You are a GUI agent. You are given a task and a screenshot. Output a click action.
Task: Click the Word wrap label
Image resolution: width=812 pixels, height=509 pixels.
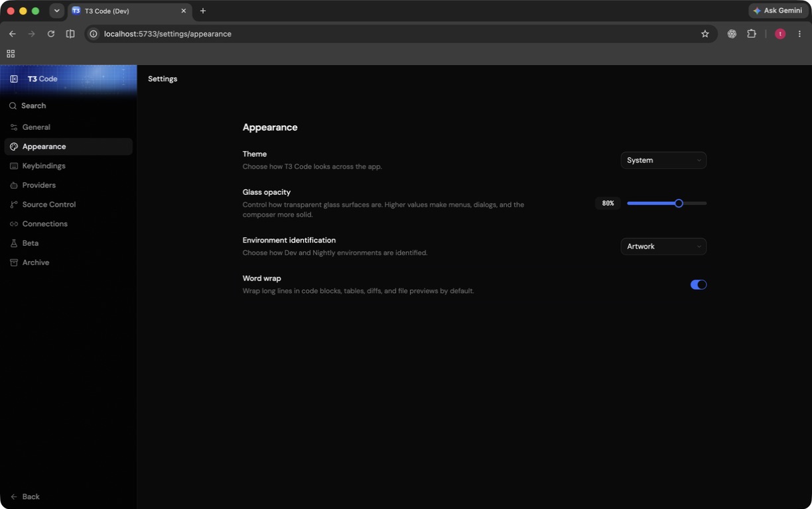click(262, 278)
